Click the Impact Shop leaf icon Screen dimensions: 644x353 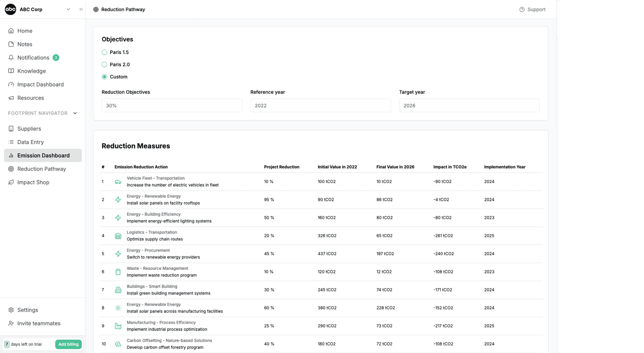[x=11, y=182]
